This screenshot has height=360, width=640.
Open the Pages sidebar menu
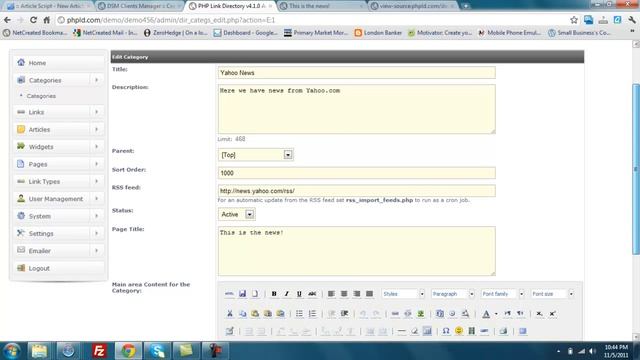pyautogui.click(x=59, y=164)
